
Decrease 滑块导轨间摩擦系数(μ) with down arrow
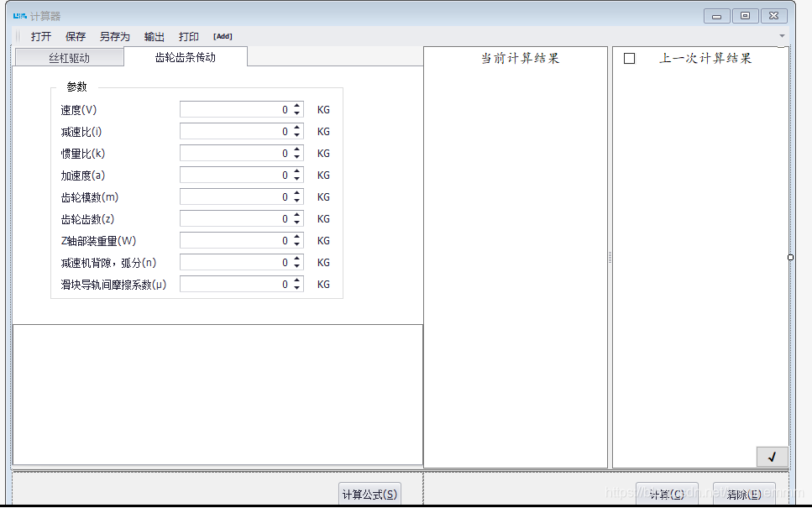click(296, 288)
